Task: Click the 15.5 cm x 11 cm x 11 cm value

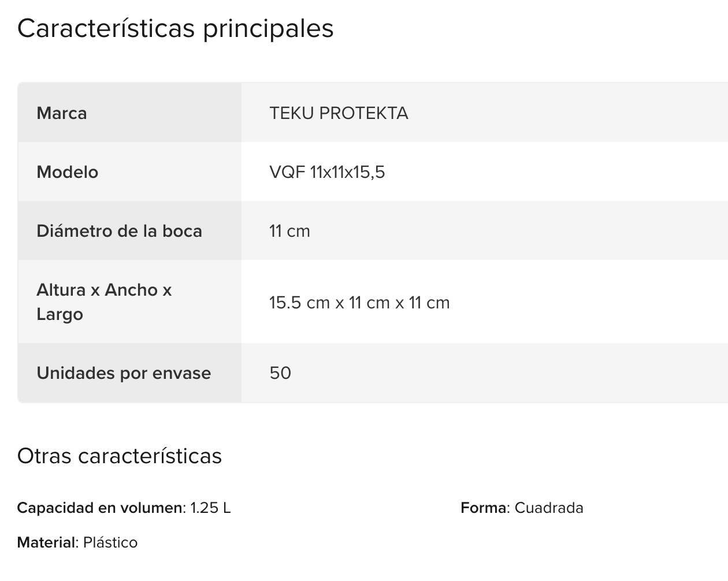Action: [x=359, y=303]
